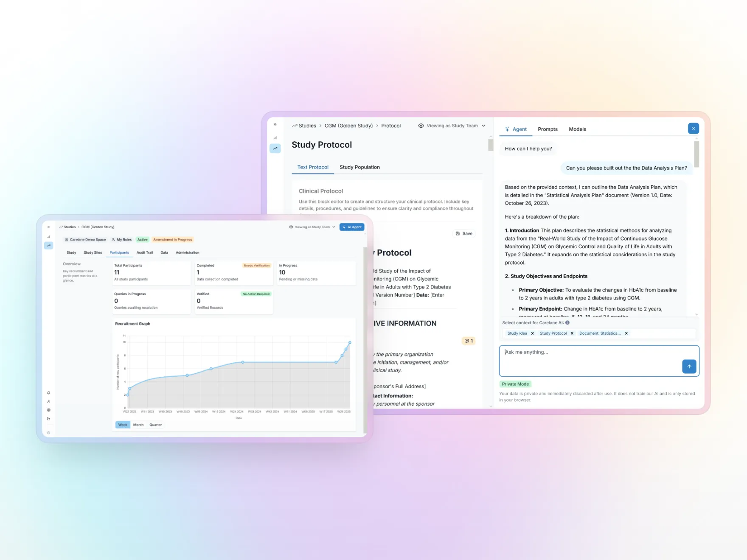Click the AI Agent button
The image size is (747, 560).
[x=352, y=227]
